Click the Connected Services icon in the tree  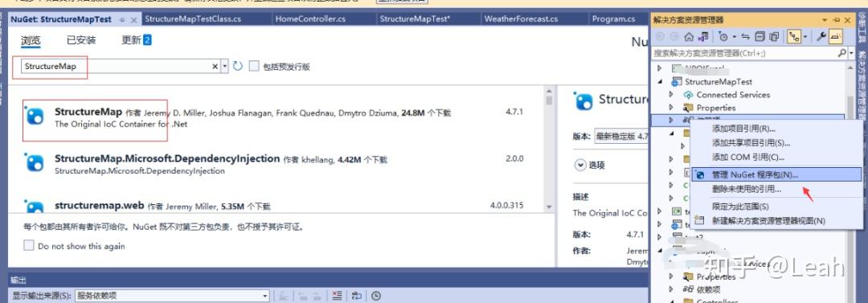[688, 95]
